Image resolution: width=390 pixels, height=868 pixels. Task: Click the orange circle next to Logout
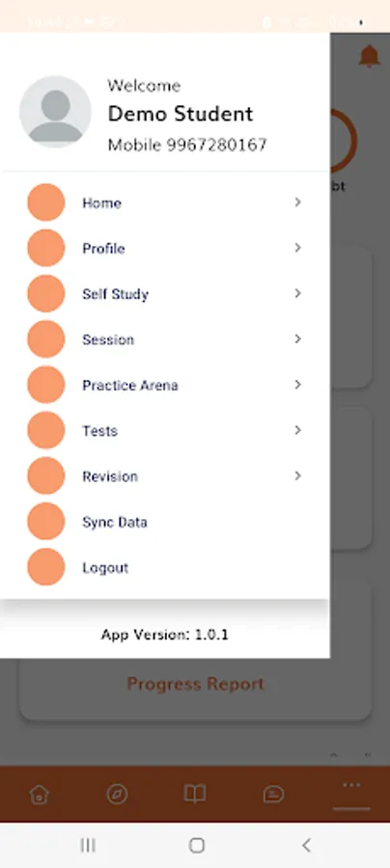[46, 567]
